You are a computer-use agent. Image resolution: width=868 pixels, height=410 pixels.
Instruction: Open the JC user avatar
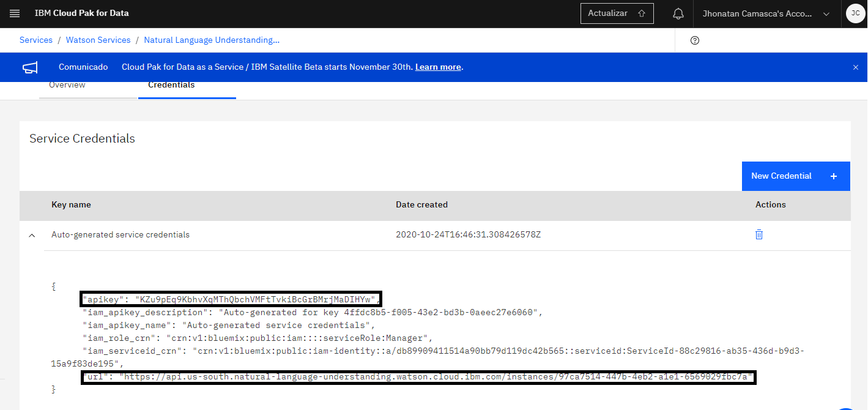(x=855, y=13)
